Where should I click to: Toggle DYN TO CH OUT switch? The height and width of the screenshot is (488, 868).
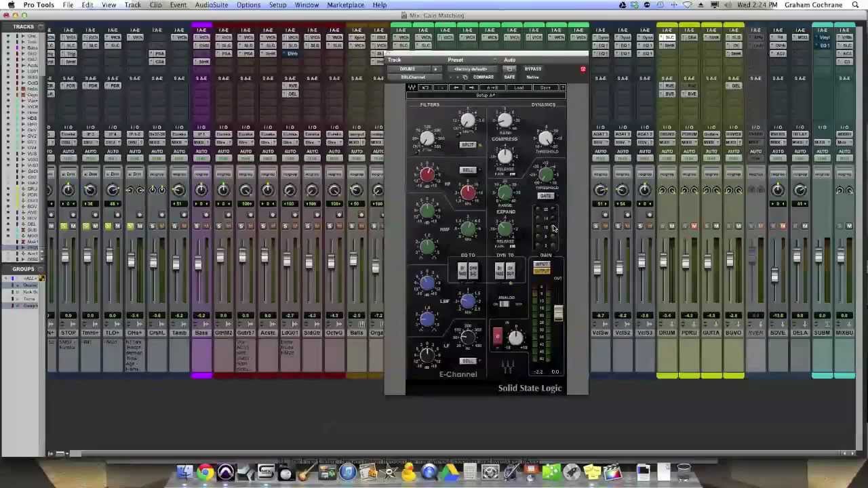(x=509, y=271)
